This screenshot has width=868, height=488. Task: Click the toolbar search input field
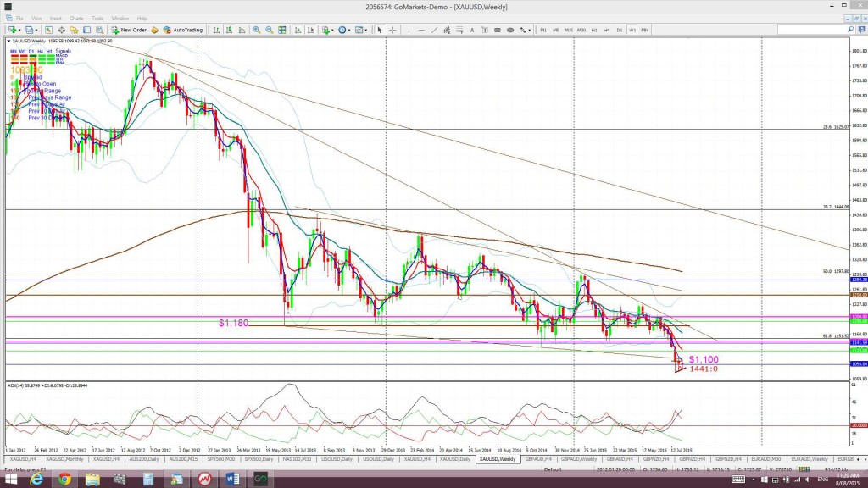tap(811, 30)
